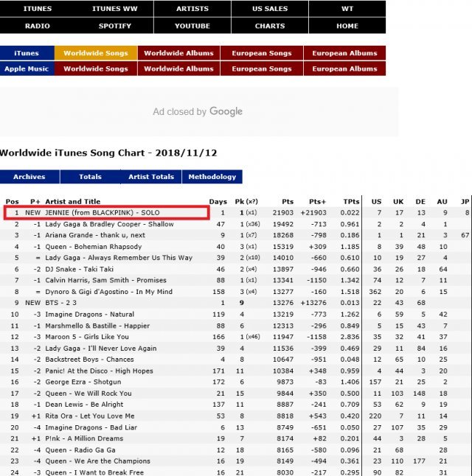This screenshot has height=476, width=472.
Task: Open the Totals page
Action: pyautogui.click(x=90, y=177)
